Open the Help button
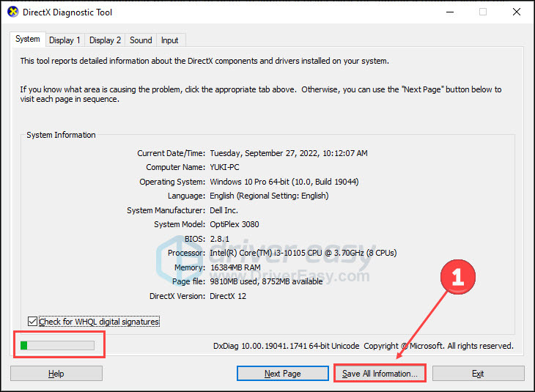The width and height of the screenshot is (535, 392). [x=56, y=374]
